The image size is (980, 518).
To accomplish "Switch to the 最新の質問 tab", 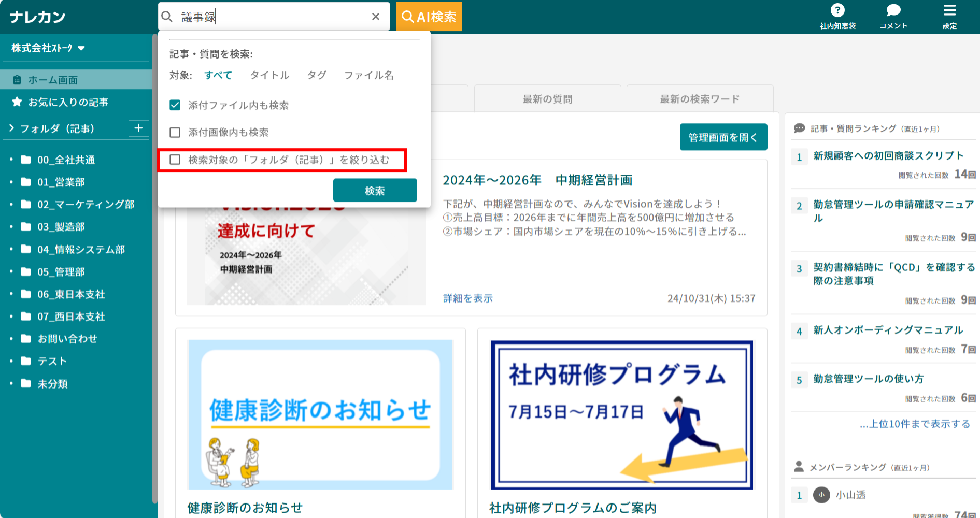I will 547,98.
